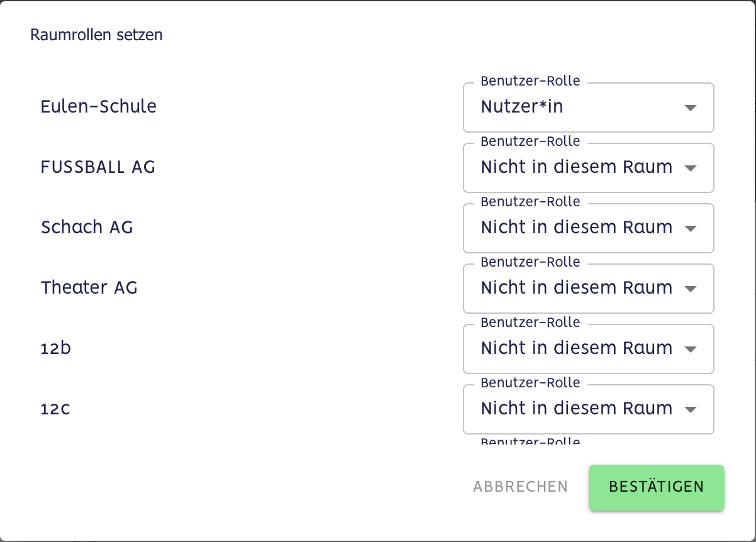Expand the 12c 'Nicht in diesem Raum' field
The height and width of the screenshot is (542, 756).
pyautogui.click(x=575, y=409)
